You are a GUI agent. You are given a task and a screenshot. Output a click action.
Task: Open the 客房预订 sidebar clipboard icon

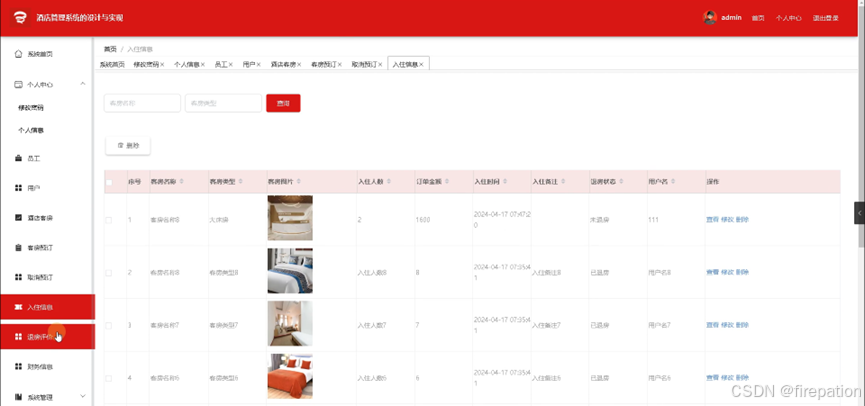pyautogui.click(x=18, y=248)
